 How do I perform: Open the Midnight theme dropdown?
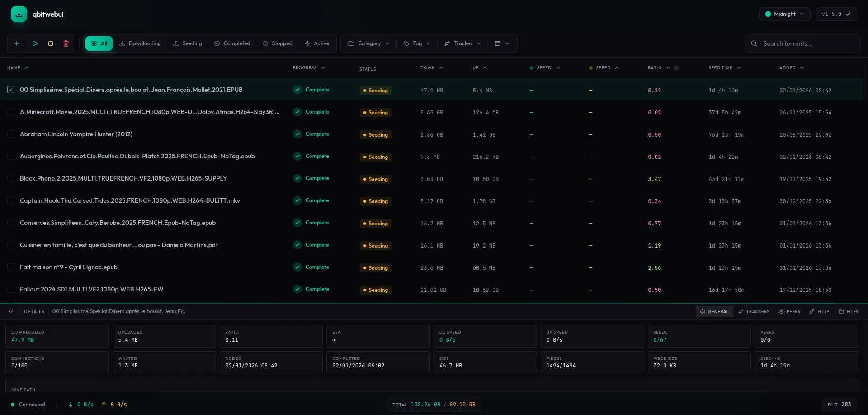pyautogui.click(x=784, y=14)
